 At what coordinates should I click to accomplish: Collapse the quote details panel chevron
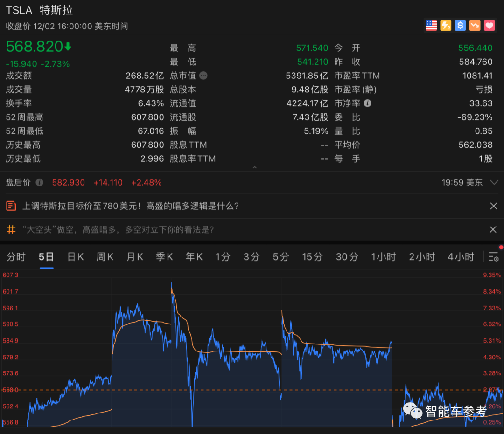(x=255, y=167)
